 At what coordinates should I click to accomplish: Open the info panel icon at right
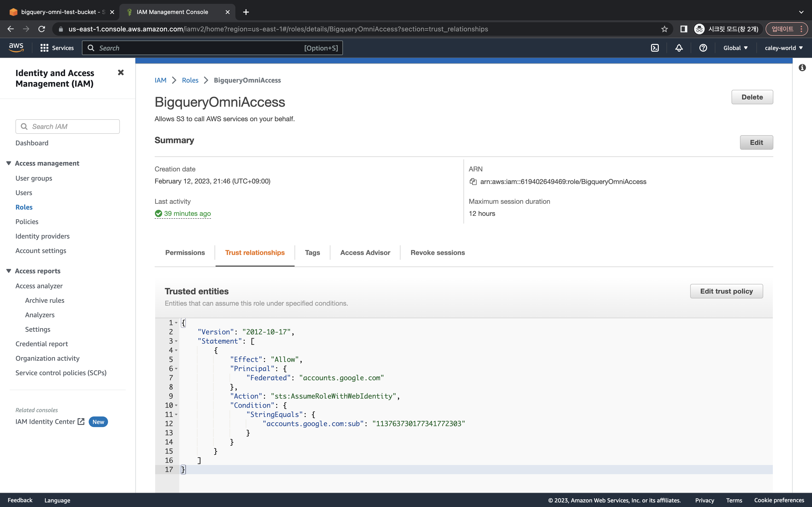pyautogui.click(x=802, y=68)
